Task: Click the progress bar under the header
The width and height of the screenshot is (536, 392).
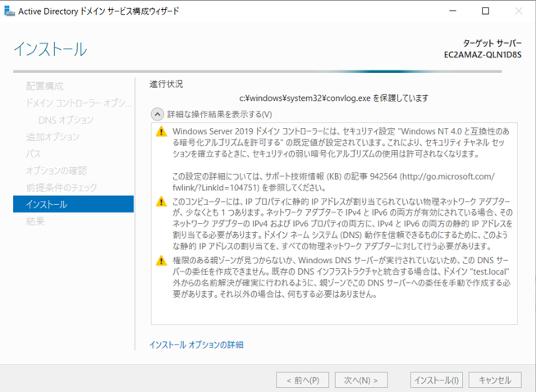Action: tap(258, 71)
